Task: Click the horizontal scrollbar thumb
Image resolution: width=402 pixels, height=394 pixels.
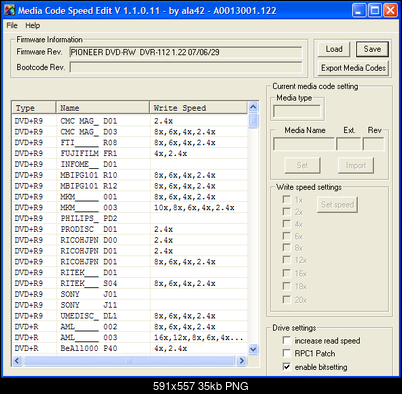Action: pyautogui.click(x=129, y=361)
